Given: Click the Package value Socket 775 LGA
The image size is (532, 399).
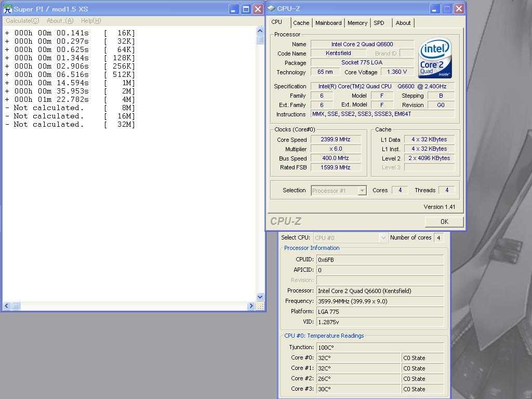Looking at the screenshot, I should pos(362,62).
